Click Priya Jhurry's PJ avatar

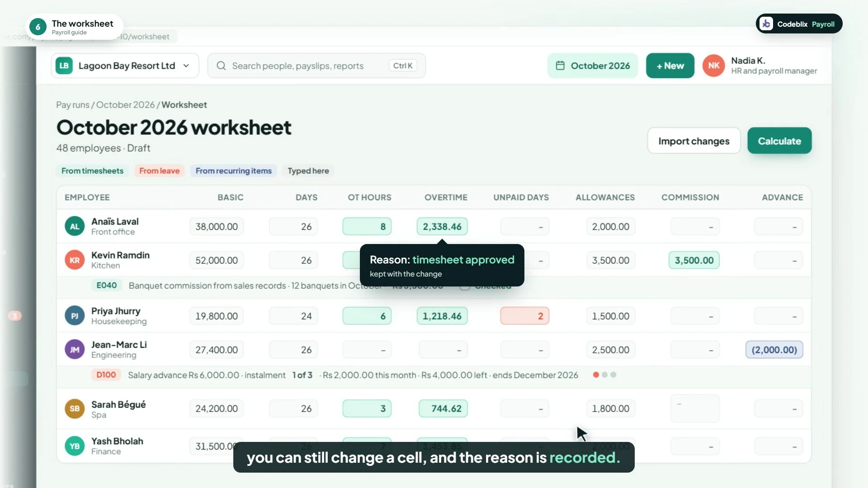click(75, 316)
